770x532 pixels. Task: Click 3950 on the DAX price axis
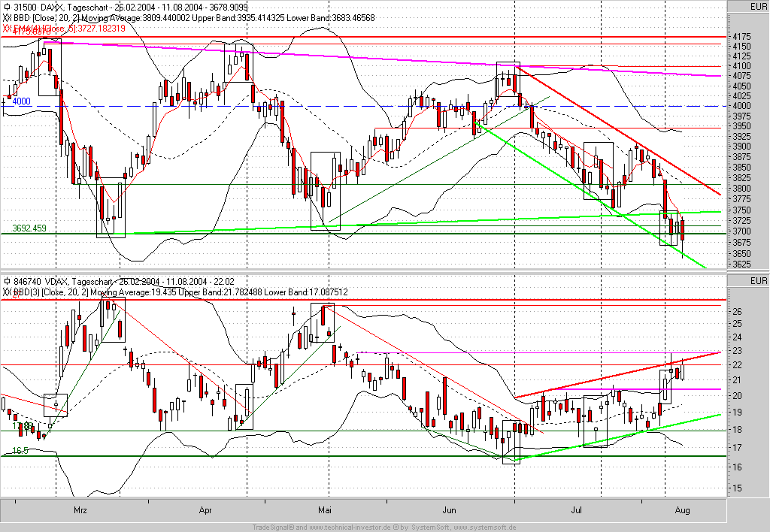pyautogui.click(x=741, y=126)
